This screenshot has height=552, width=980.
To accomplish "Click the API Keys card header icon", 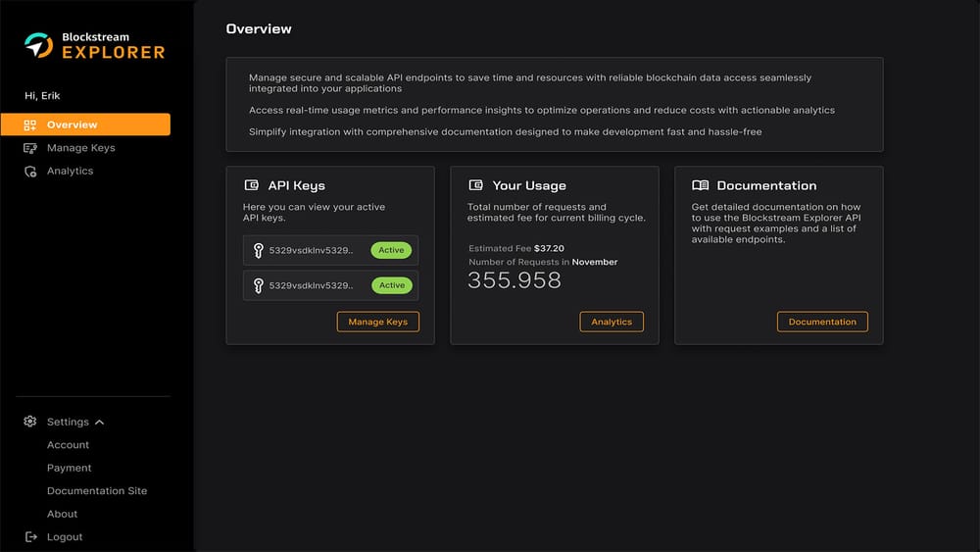I will point(251,185).
